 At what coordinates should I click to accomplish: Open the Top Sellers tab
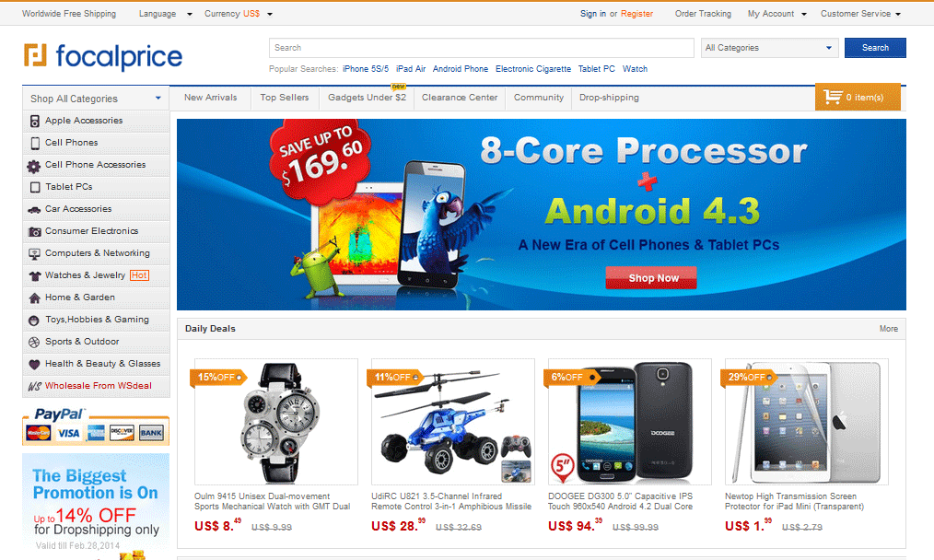click(284, 98)
